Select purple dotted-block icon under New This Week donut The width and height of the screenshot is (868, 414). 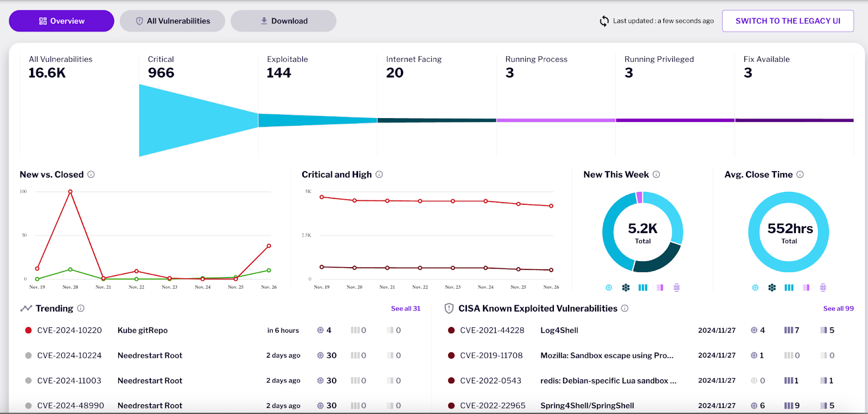coord(660,288)
